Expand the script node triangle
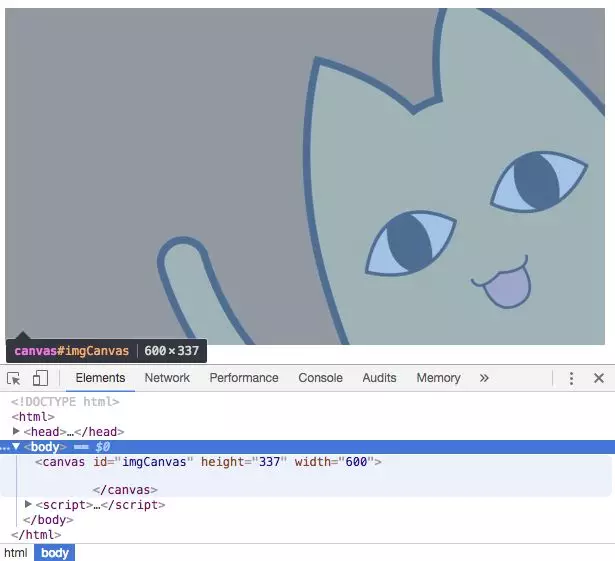This screenshot has height=561, width=615. pos(28,505)
